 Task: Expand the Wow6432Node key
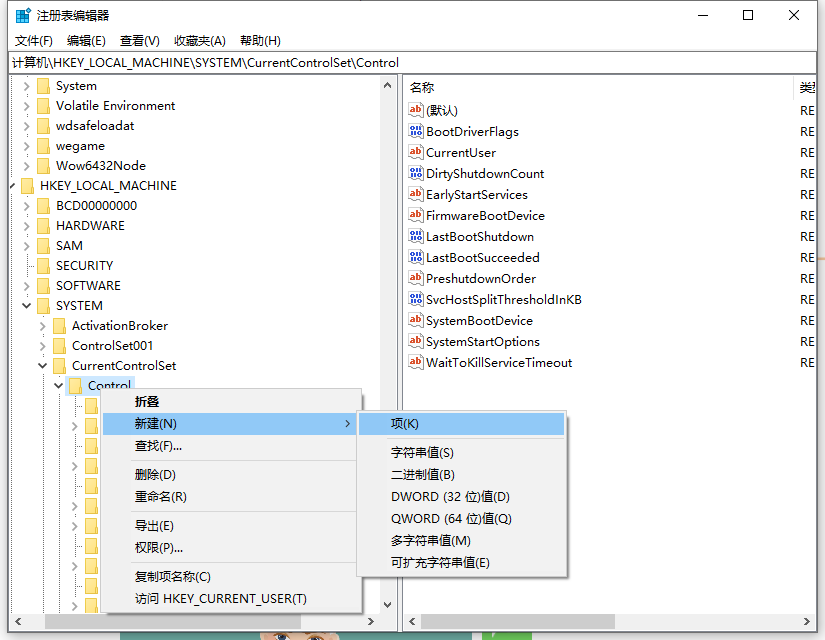coord(26,166)
